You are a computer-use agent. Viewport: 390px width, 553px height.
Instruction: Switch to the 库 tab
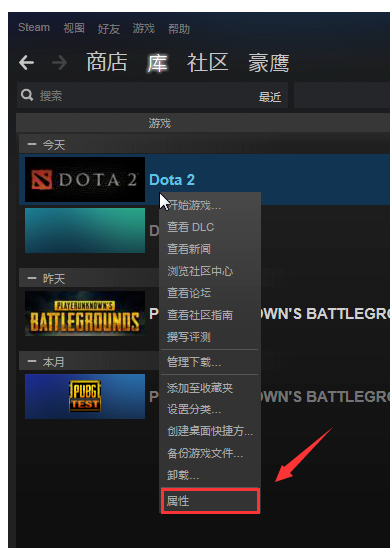[x=157, y=63]
